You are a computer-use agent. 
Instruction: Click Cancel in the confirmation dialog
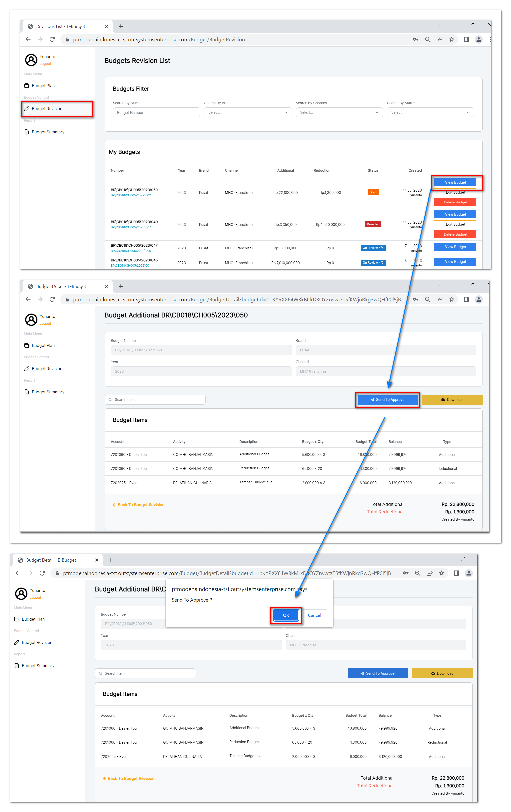coord(314,615)
